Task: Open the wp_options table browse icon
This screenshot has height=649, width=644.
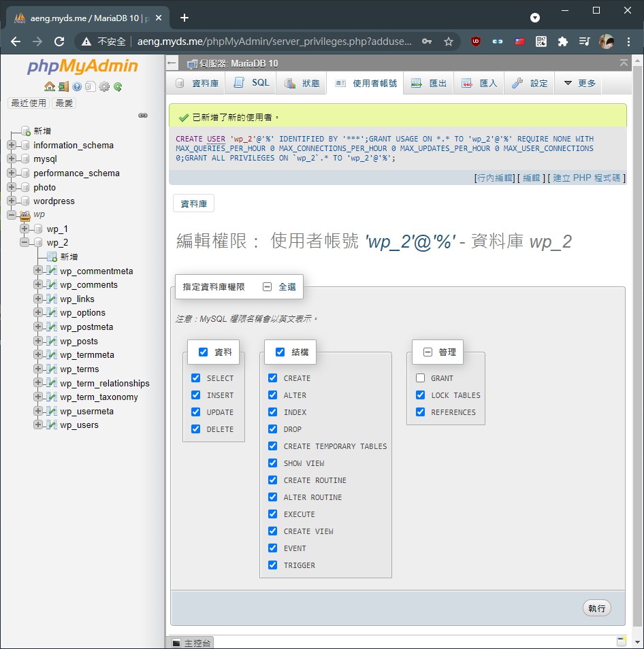Action: pyautogui.click(x=51, y=312)
